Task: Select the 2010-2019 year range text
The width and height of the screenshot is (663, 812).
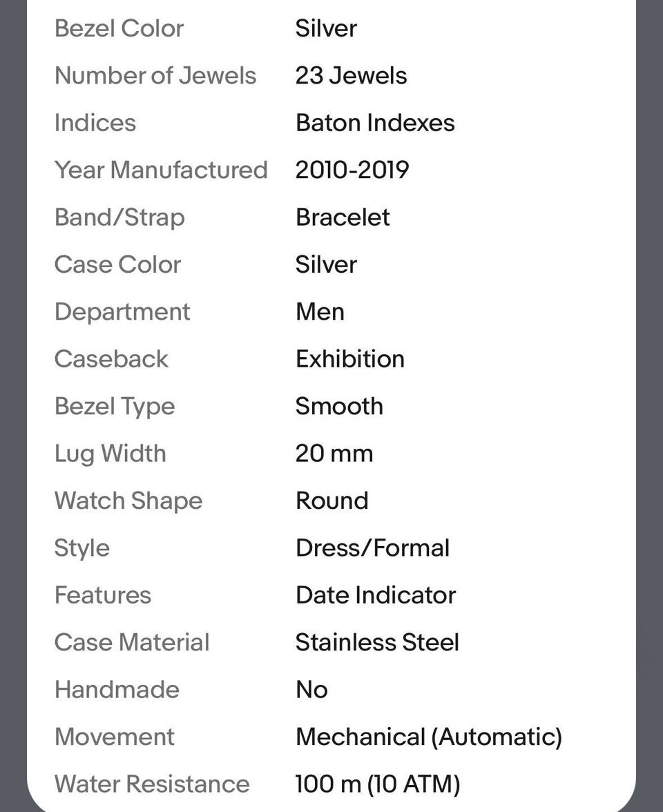Action: (x=352, y=170)
